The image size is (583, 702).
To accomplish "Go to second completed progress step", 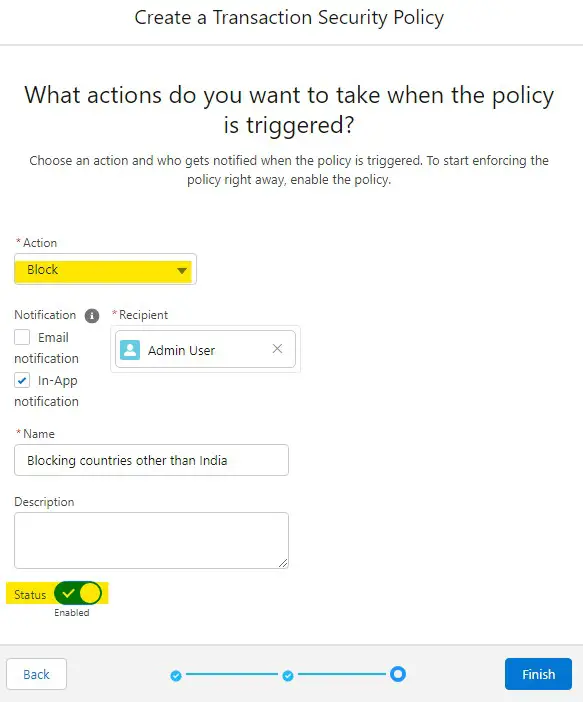I will (288, 675).
